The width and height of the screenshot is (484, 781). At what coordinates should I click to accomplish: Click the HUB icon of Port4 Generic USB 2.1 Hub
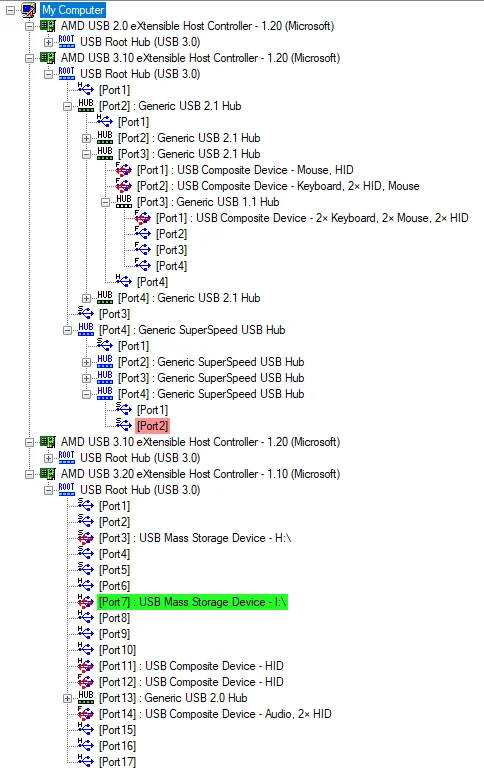tap(105, 297)
